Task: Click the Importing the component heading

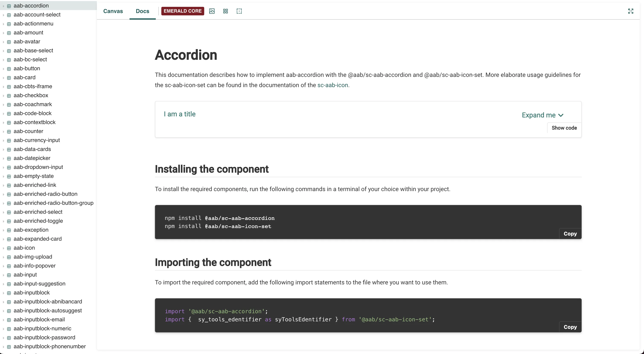Action: click(213, 262)
